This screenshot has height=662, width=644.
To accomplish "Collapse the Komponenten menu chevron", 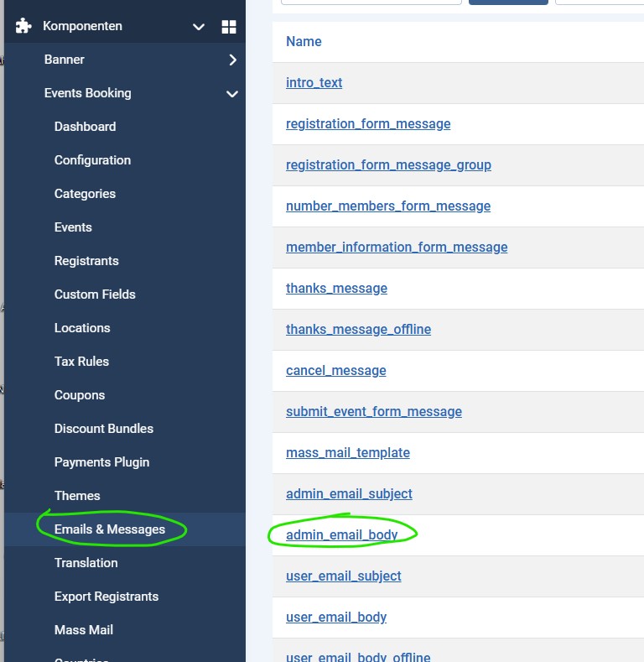I will click(x=199, y=27).
